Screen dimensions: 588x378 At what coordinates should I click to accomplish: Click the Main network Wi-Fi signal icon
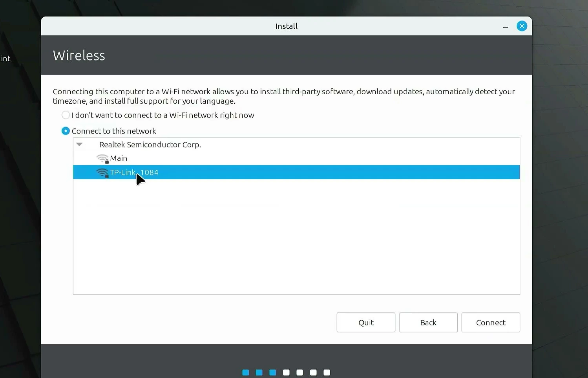102,159
